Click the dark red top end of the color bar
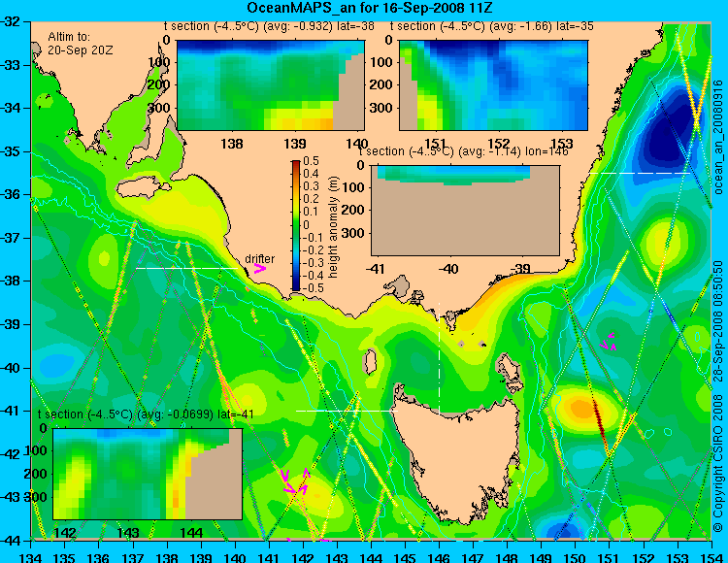728x563 pixels. 296,163
